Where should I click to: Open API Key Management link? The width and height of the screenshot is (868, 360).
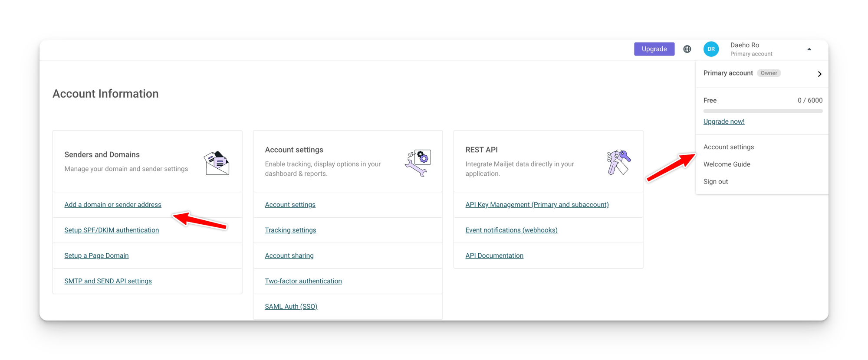(537, 205)
